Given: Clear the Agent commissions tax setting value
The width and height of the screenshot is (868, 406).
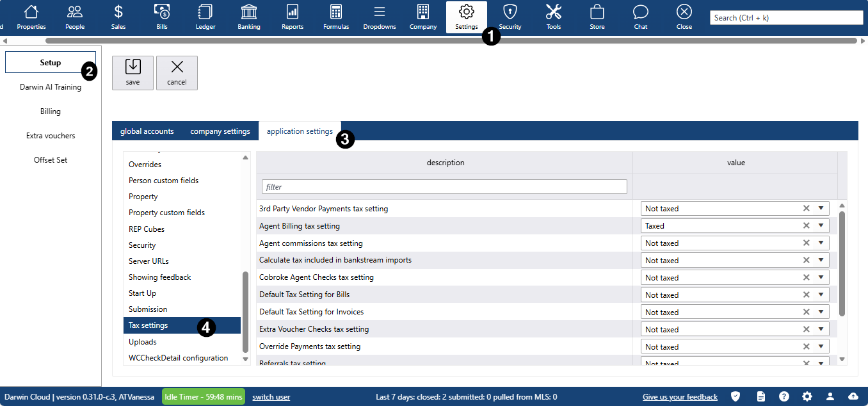Looking at the screenshot, I should click(807, 243).
